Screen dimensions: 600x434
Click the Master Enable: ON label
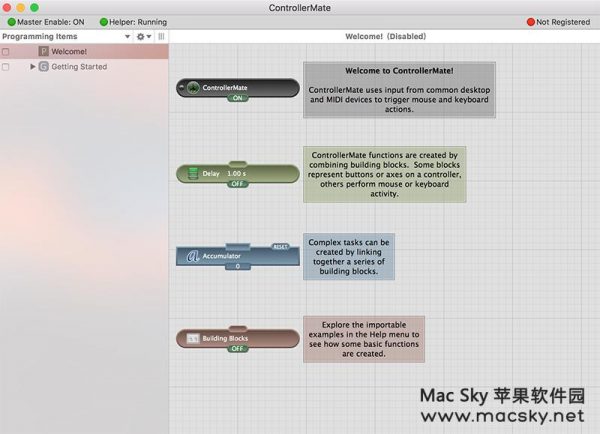(51, 22)
